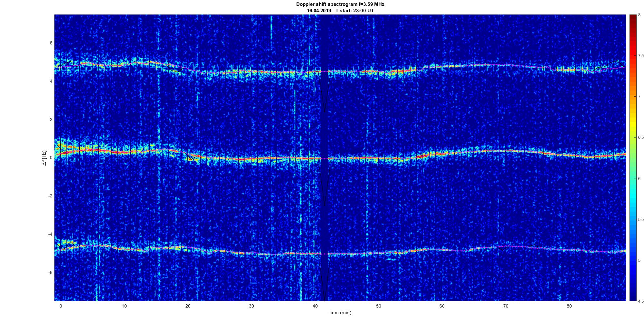Viewport: 644px width, 323px height.
Task: Click the x-axis tick label "20"
Action: 188,306
